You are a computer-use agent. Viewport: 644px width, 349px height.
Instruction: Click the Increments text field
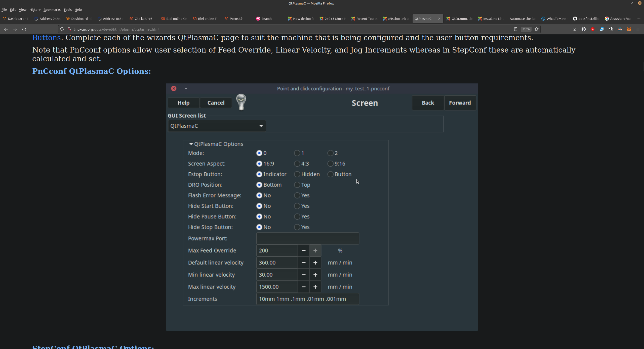(x=308, y=299)
